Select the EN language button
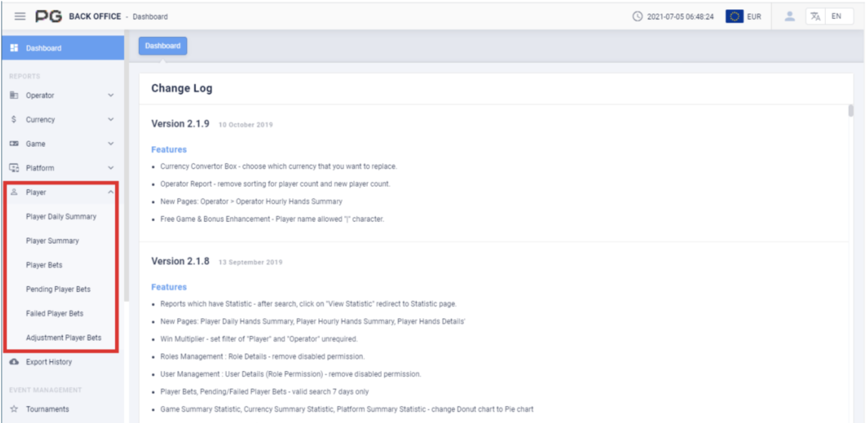 click(x=837, y=17)
